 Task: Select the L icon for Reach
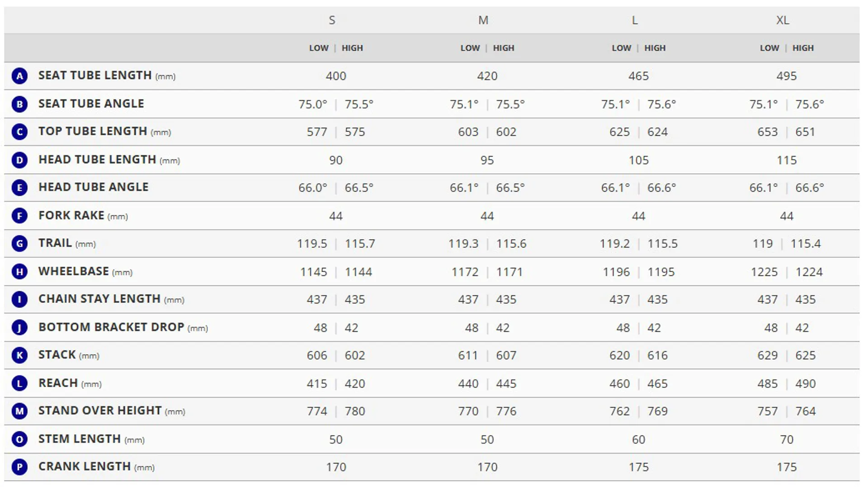point(19,383)
